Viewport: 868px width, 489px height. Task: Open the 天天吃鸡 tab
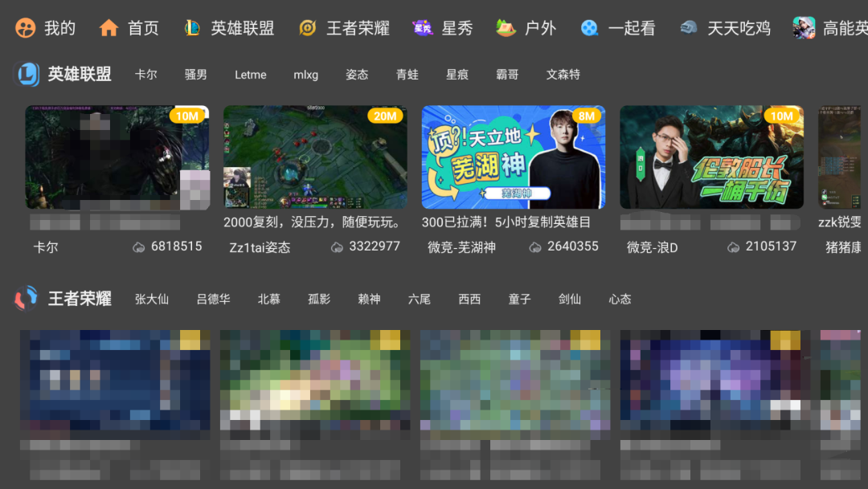click(x=739, y=27)
